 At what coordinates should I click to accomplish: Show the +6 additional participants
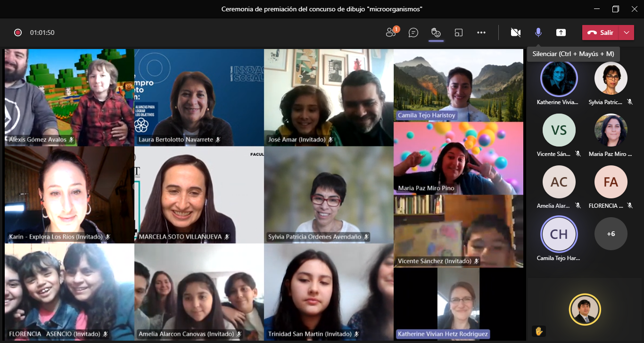coord(611,234)
